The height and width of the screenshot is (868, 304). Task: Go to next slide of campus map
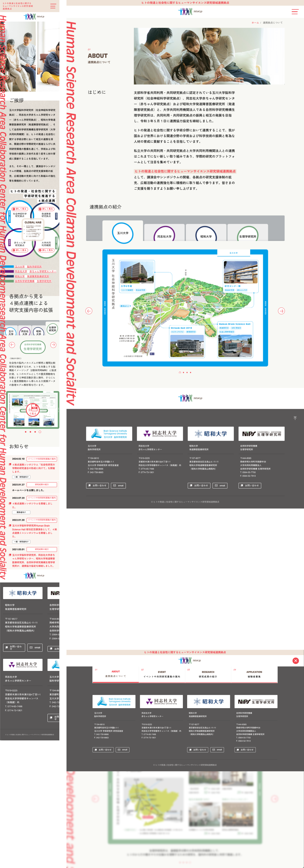(281, 311)
